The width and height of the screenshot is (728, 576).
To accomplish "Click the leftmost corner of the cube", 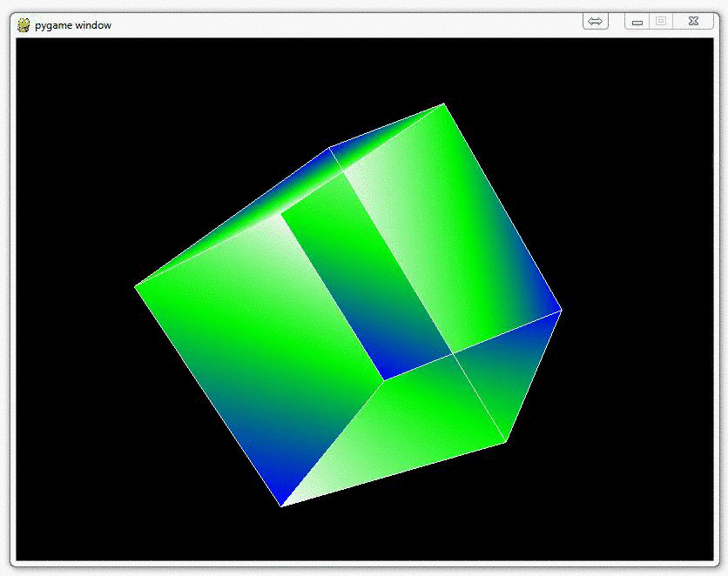I will (136, 286).
